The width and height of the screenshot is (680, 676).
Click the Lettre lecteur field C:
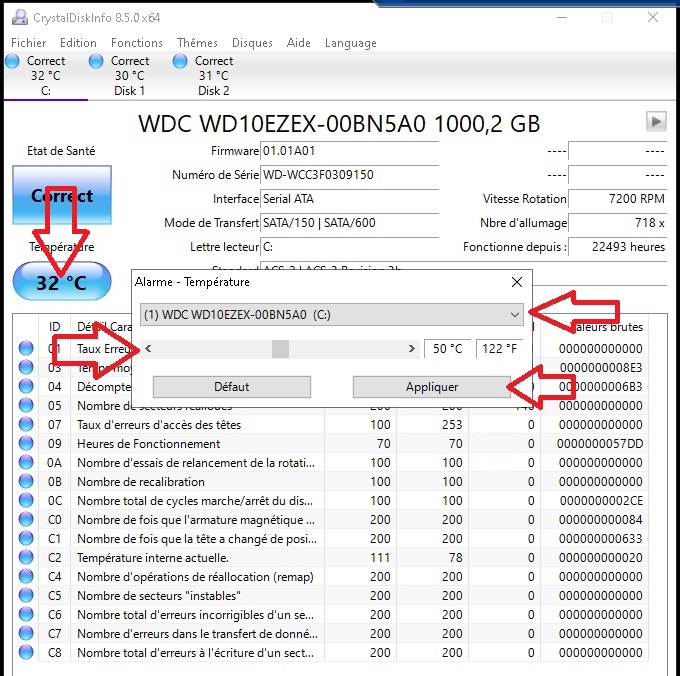pyautogui.click(x=350, y=247)
